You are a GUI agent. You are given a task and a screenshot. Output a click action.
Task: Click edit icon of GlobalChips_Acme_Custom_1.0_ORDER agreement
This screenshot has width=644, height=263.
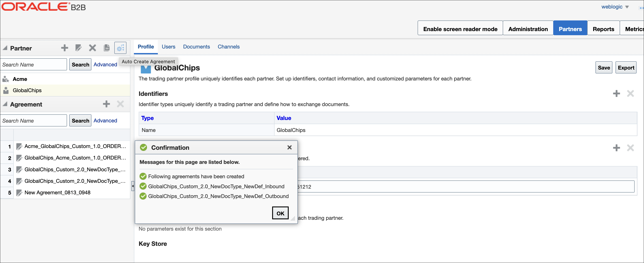[19, 158]
